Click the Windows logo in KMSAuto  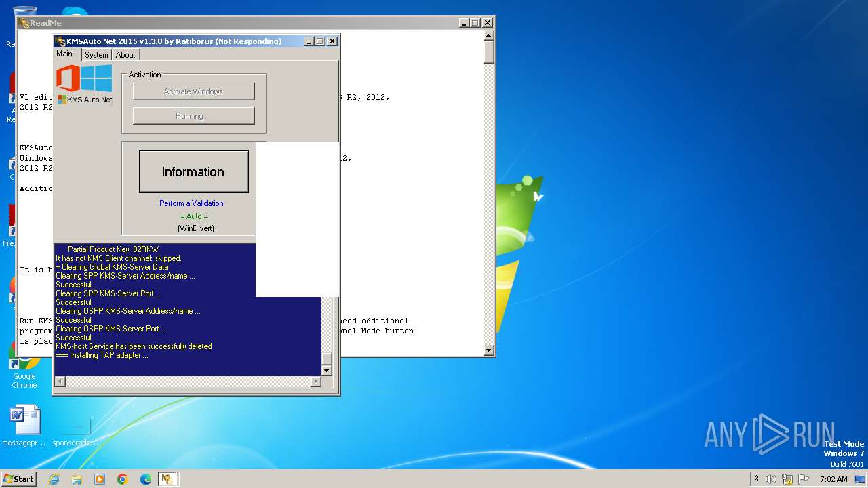coord(96,78)
